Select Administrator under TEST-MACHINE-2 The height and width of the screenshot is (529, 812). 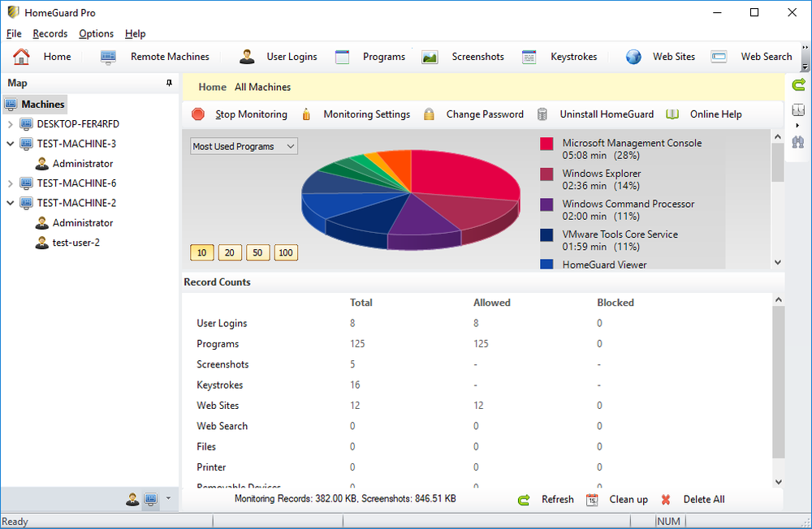[x=82, y=223]
